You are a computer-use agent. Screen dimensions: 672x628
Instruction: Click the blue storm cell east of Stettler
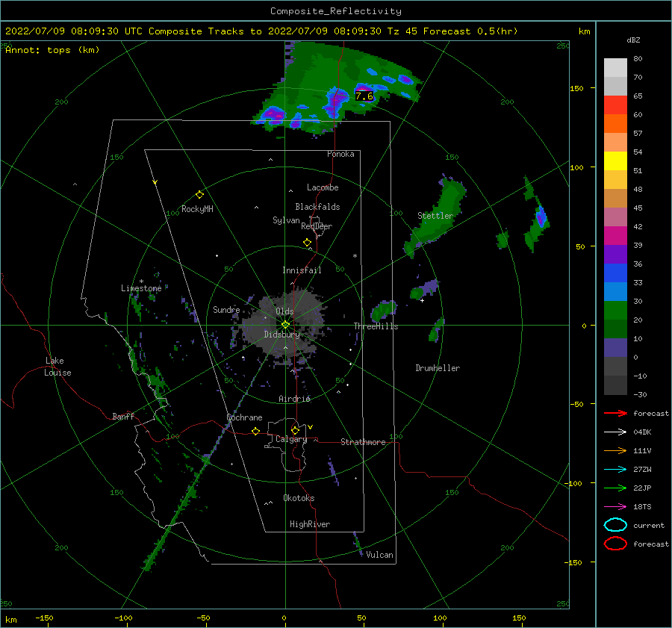(541, 216)
